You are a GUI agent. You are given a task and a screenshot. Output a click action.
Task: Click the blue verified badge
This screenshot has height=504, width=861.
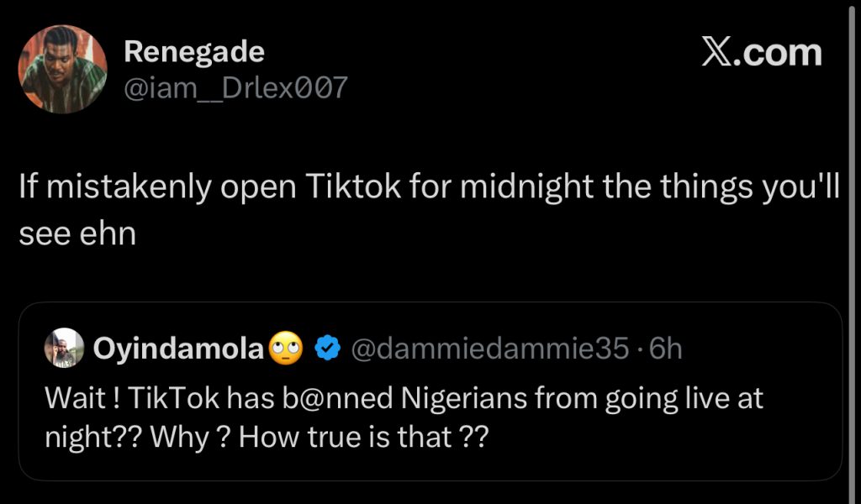(x=326, y=348)
